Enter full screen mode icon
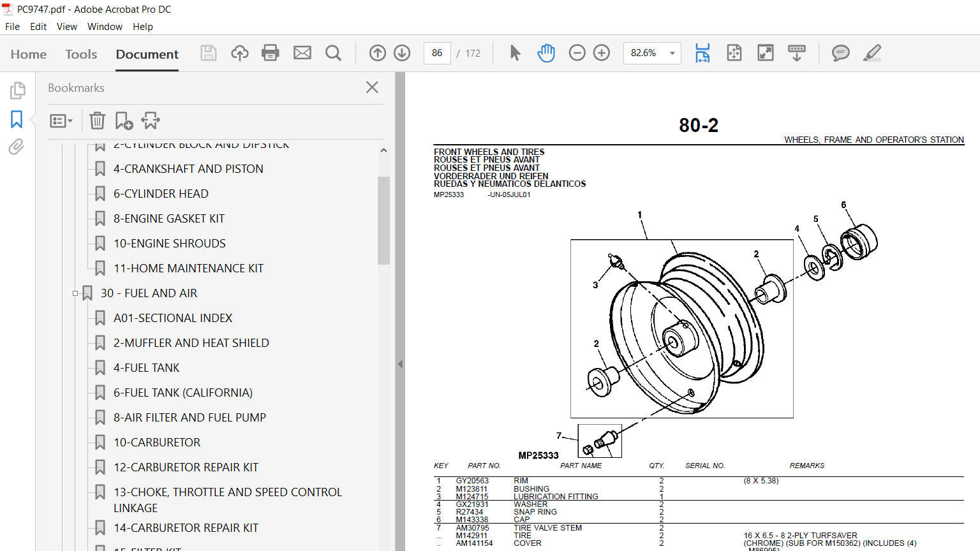Screen dimensions: 980x551 766,53
